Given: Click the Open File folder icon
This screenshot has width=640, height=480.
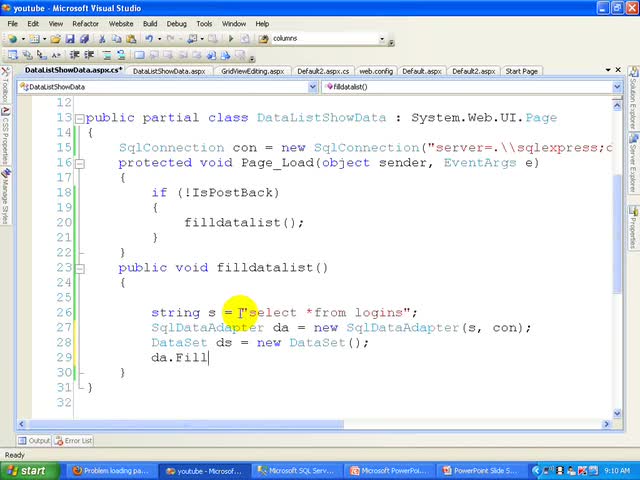Looking at the screenshot, I should click(x=56, y=39).
